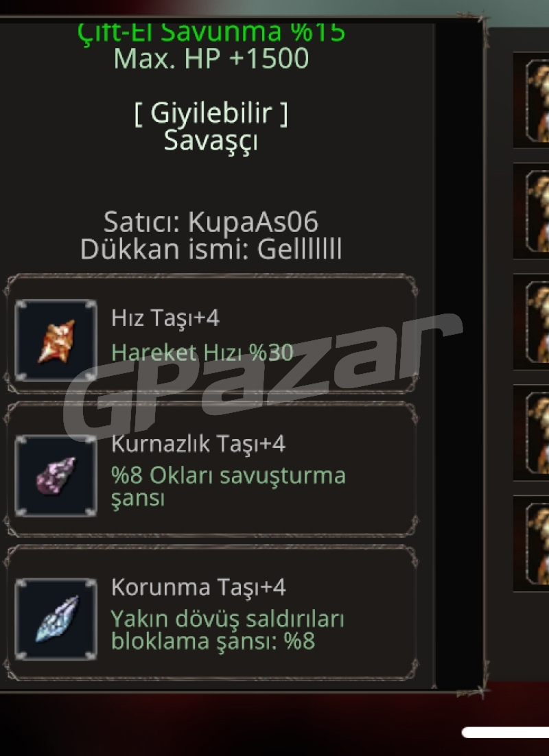Select the first item slot in right column
This screenshot has width=549, height=756.
[531, 99]
